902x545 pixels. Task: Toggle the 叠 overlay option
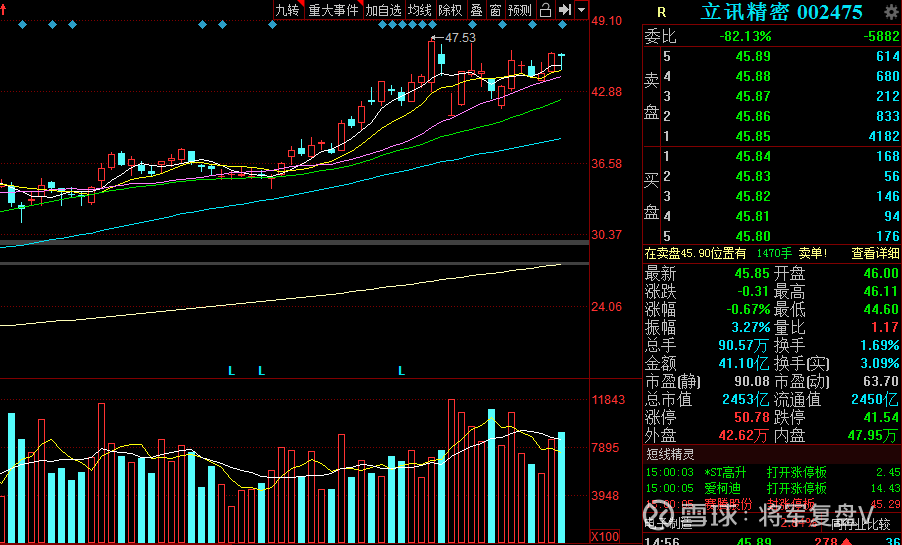[477, 10]
